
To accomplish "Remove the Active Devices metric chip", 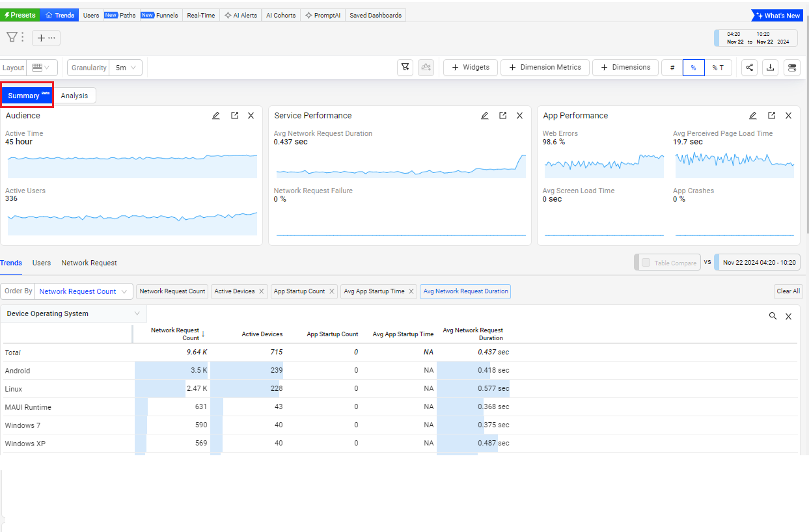I will (x=261, y=291).
